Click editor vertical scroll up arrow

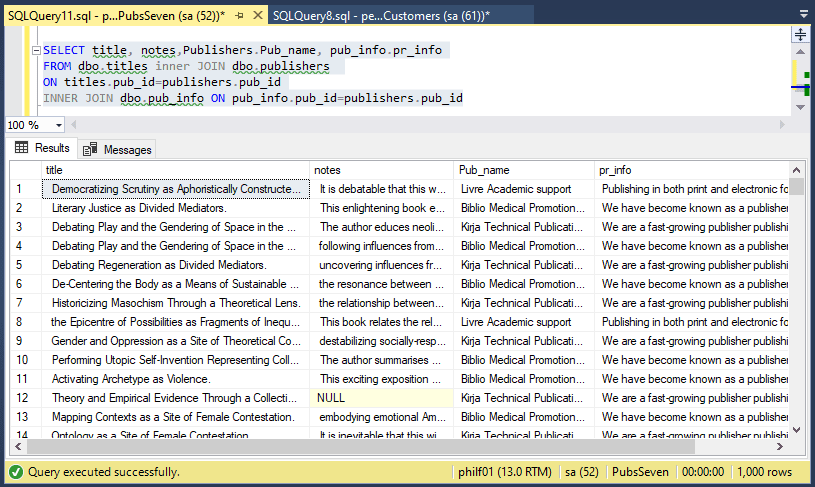point(800,51)
